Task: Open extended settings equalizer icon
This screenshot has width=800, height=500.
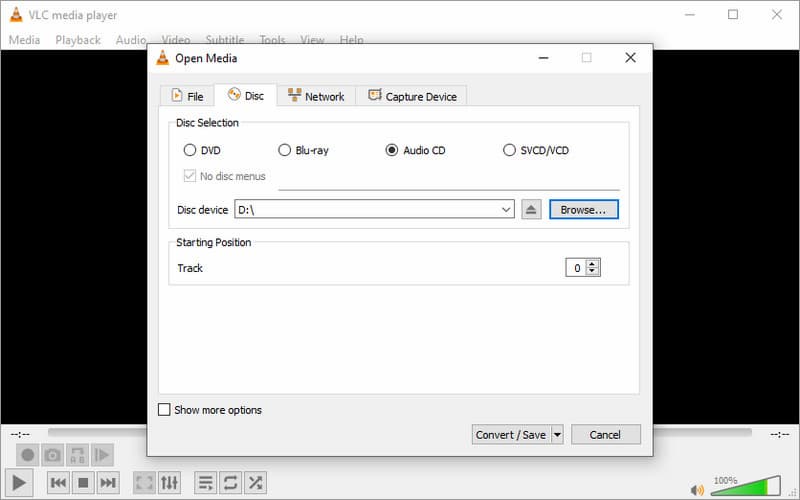Action: click(x=169, y=482)
